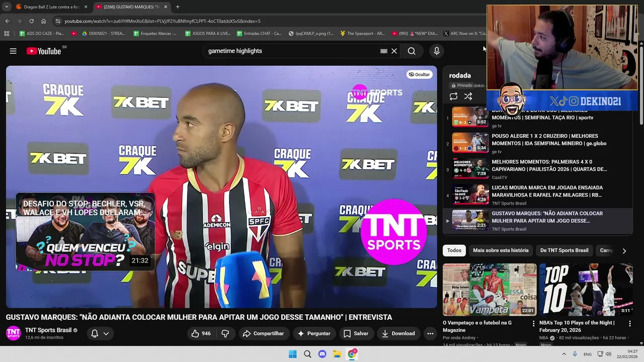644x362 pixels.
Task: Open options menu for NBA Top 10 video
Action: click(x=629, y=324)
